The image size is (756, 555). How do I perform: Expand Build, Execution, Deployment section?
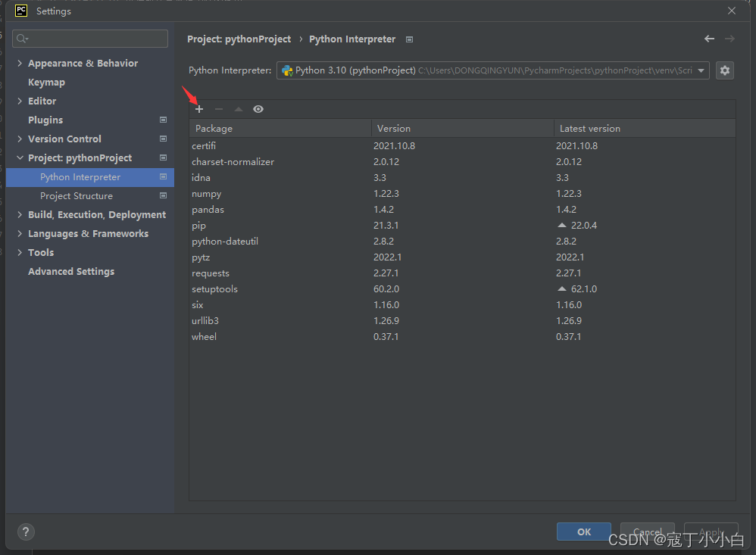[x=20, y=214]
